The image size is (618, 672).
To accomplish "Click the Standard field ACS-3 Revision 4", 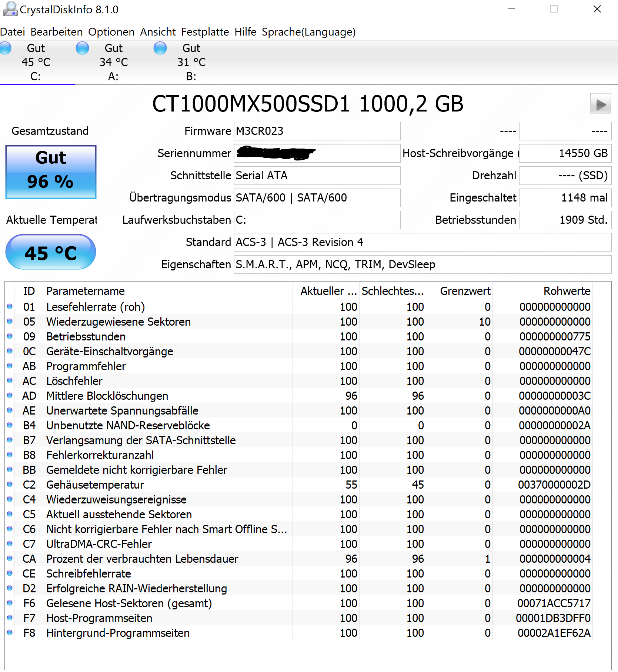I will tap(422, 242).
